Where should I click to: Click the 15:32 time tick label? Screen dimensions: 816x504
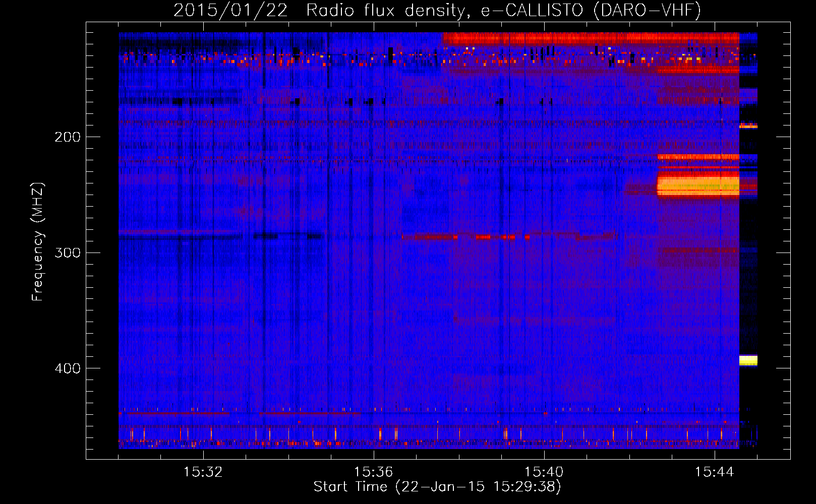pos(203,472)
